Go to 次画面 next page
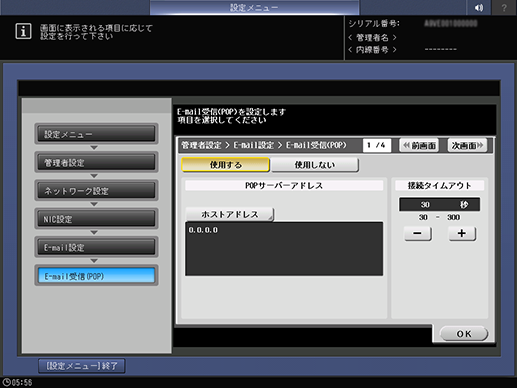Screen dimensions: 517x388 click(467, 145)
